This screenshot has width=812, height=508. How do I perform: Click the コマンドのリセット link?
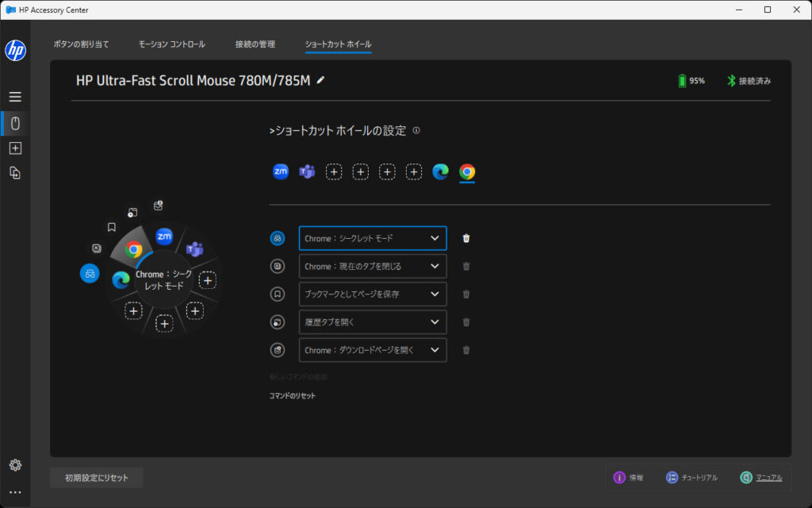pyautogui.click(x=292, y=395)
